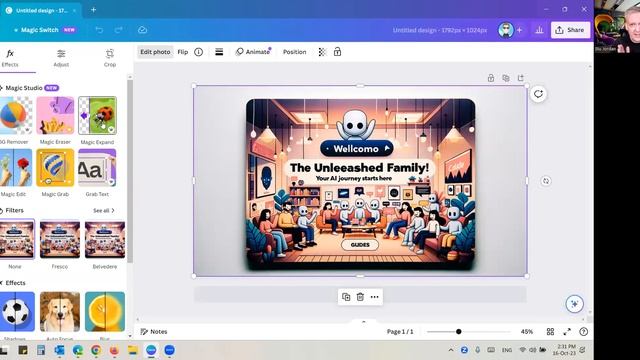Open Chrome from the taskbar
Viewport: 640px width, 360px height.
pos(96,350)
